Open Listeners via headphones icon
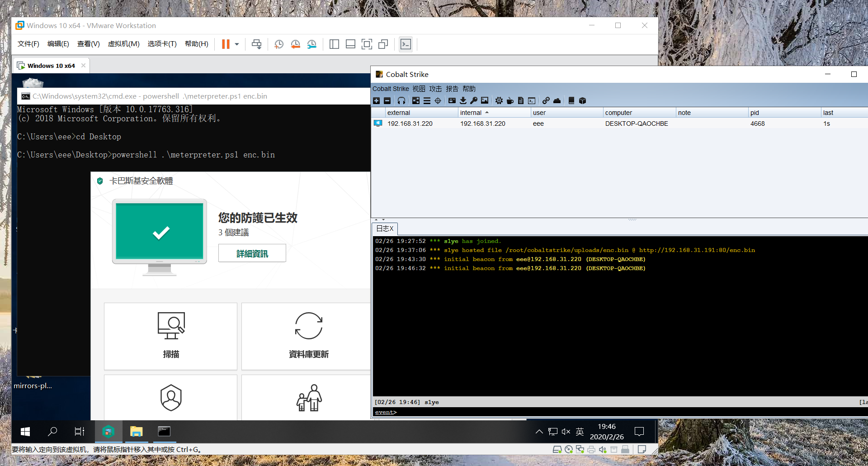The height and width of the screenshot is (466, 868). coord(401,100)
